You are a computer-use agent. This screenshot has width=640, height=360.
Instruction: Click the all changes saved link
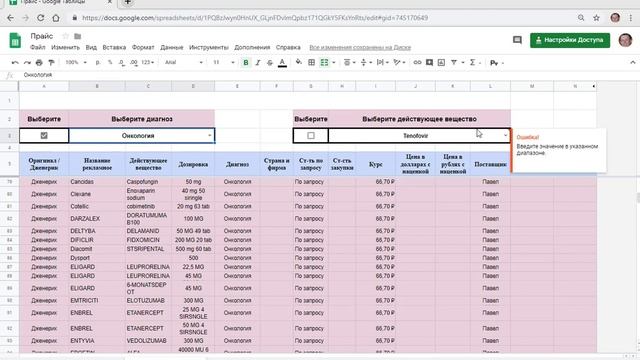(x=360, y=47)
